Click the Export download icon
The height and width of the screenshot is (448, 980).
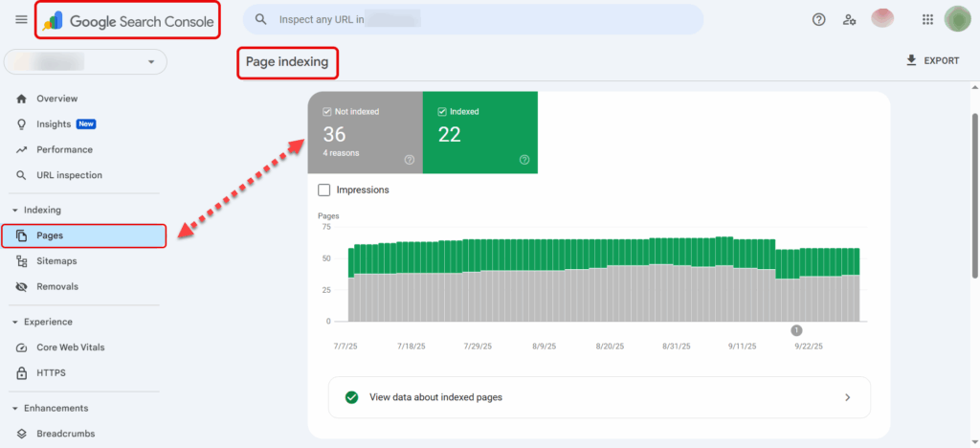pyautogui.click(x=911, y=60)
